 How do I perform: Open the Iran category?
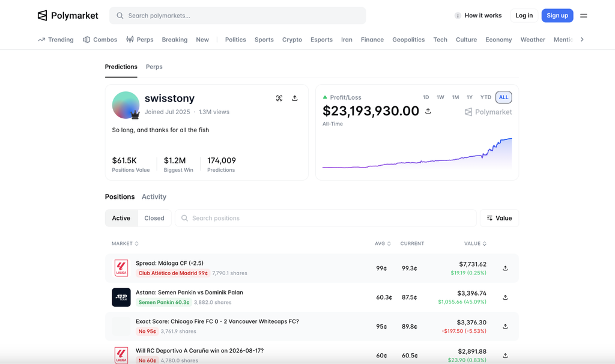tap(347, 40)
